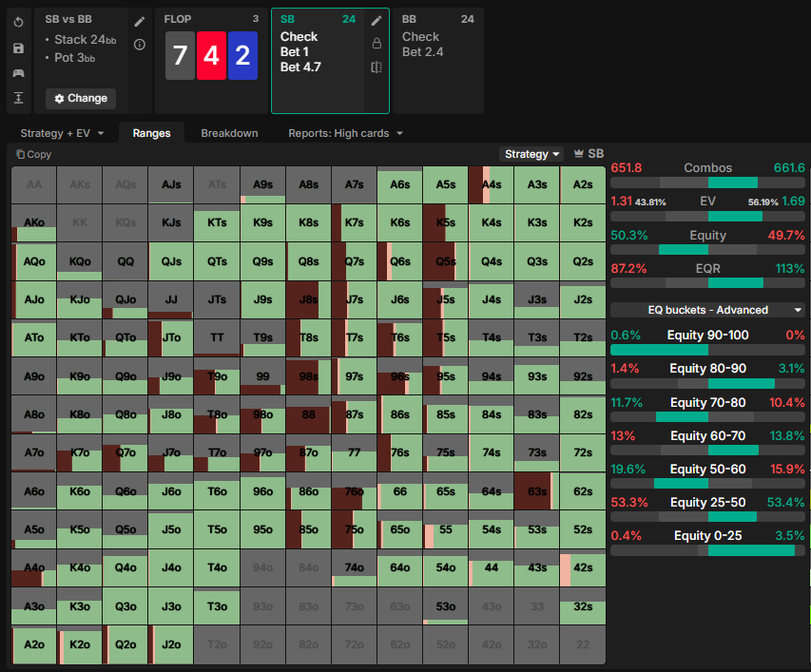The image size is (811, 672).
Task: Click the pencil edit icon in SB panel
Action: [x=377, y=21]
